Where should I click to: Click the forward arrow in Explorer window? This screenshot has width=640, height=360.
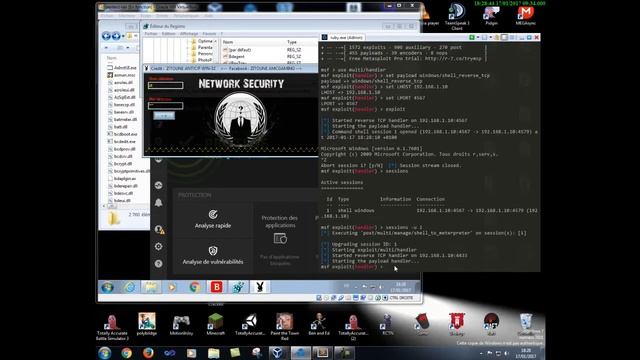116,36
